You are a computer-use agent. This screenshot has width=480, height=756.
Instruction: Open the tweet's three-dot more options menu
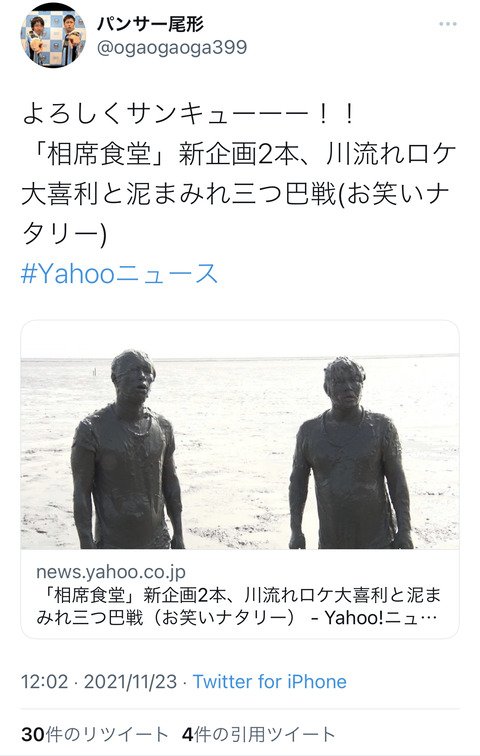pyautogui.click(x=447, y=24)
